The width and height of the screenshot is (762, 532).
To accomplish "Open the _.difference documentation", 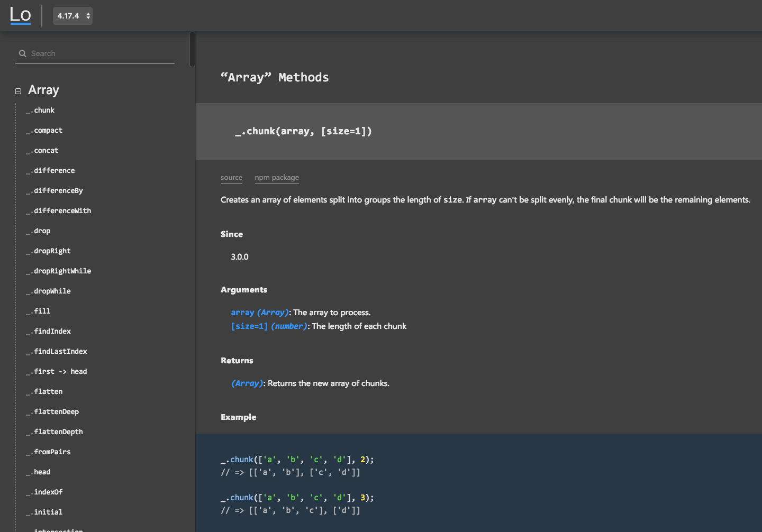I will 54,170.
